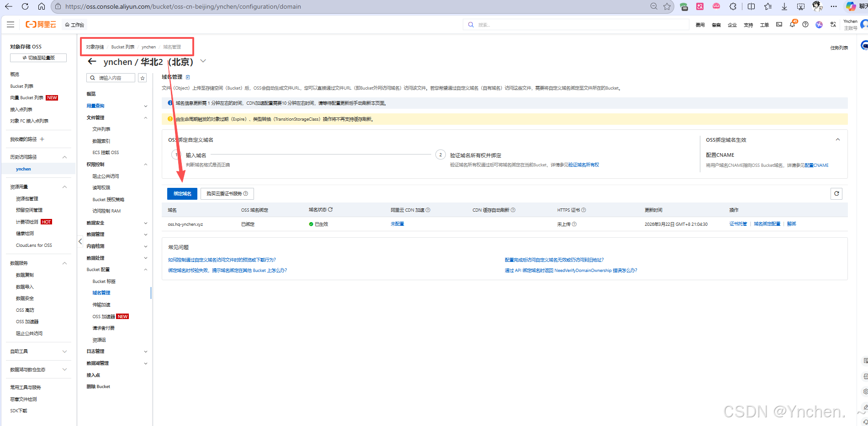The width and height of the screenshot is (868, 426).
Task: Collapse 历史访问路径 section in left sidebar
Action: [x=64, y=157]
